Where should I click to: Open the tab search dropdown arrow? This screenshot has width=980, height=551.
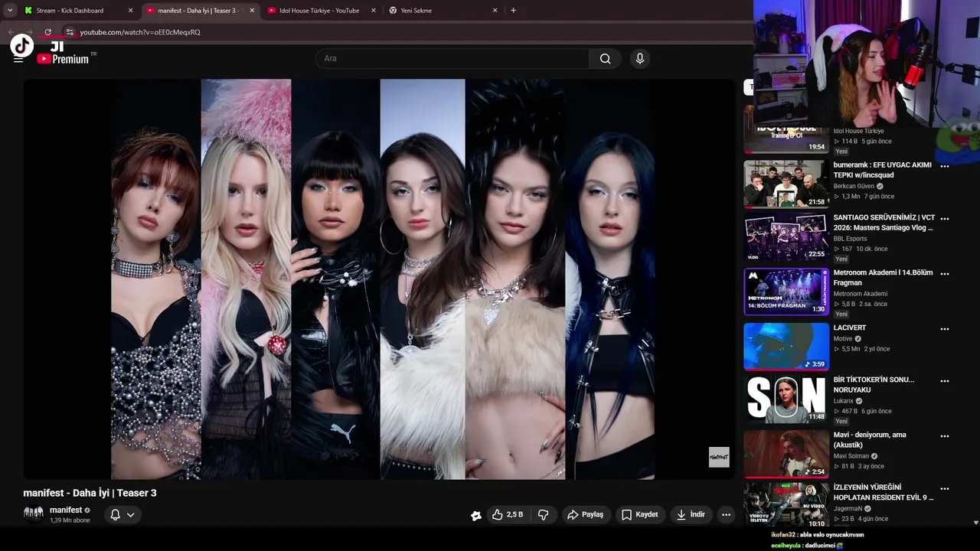point(10,11)
